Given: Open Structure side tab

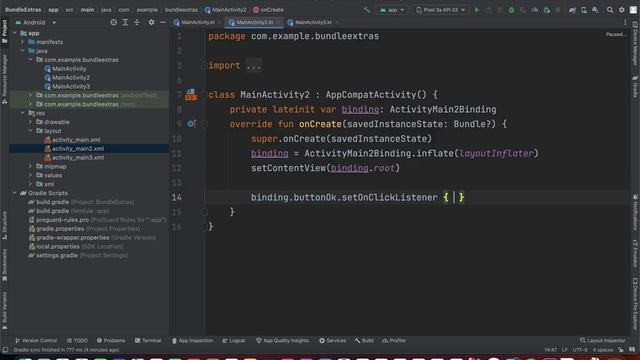Looking at the screenshot, I should (x=4, y=224).
